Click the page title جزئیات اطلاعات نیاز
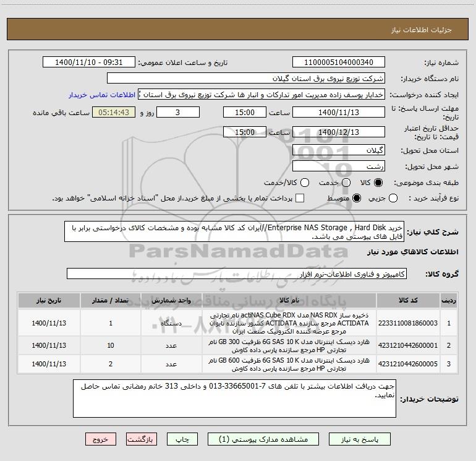476x461 pixels. tap(422, 30)
